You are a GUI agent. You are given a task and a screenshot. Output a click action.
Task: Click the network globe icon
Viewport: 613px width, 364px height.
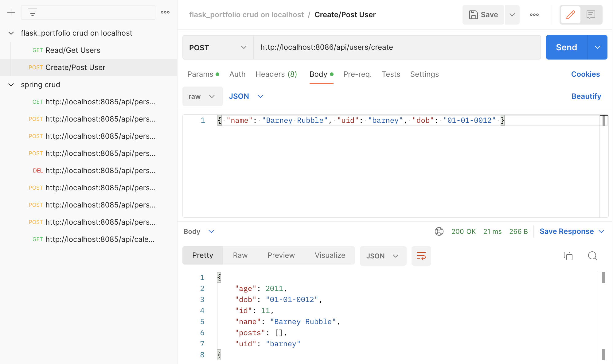439,231
